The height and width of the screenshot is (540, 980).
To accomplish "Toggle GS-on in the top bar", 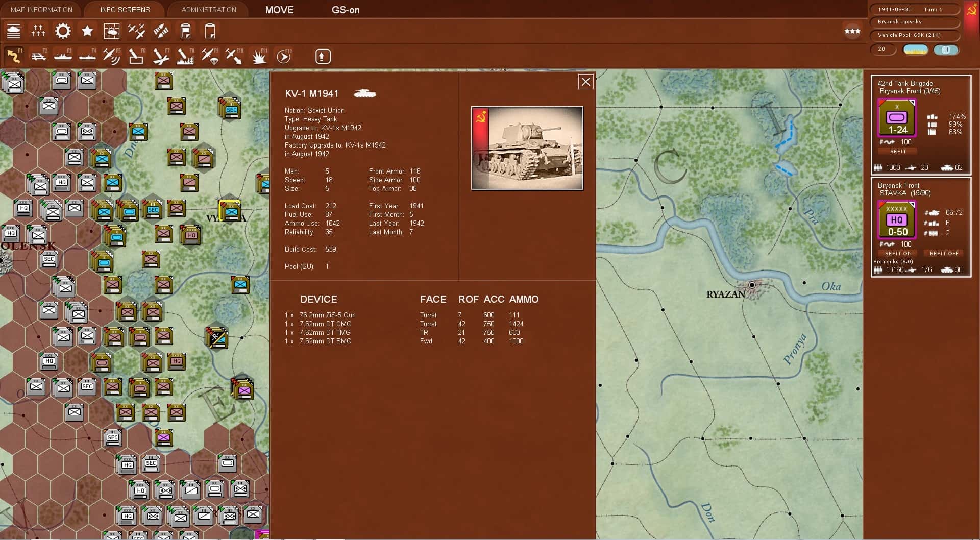I will click(x=346, y=9).
